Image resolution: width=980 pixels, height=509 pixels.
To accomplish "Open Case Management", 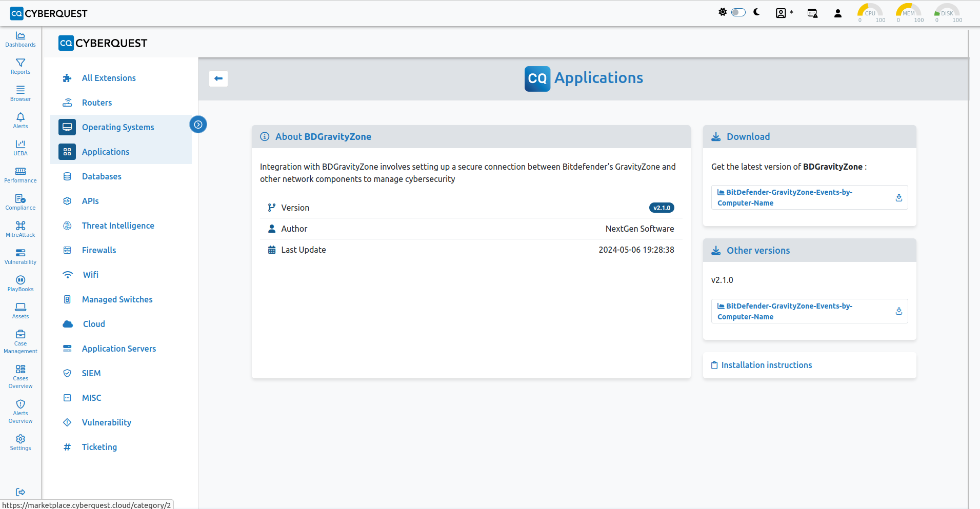I will 21,341.
